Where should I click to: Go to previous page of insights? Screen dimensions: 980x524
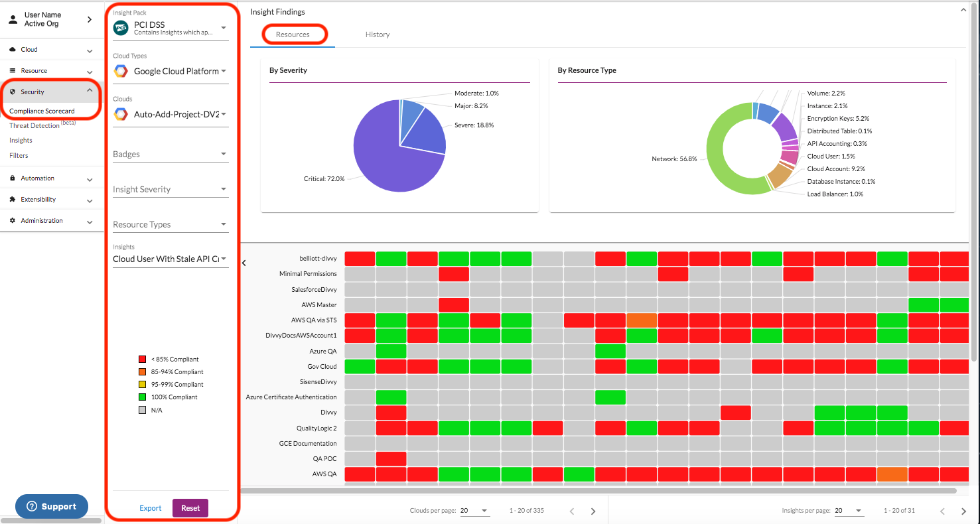click(942, 511)
